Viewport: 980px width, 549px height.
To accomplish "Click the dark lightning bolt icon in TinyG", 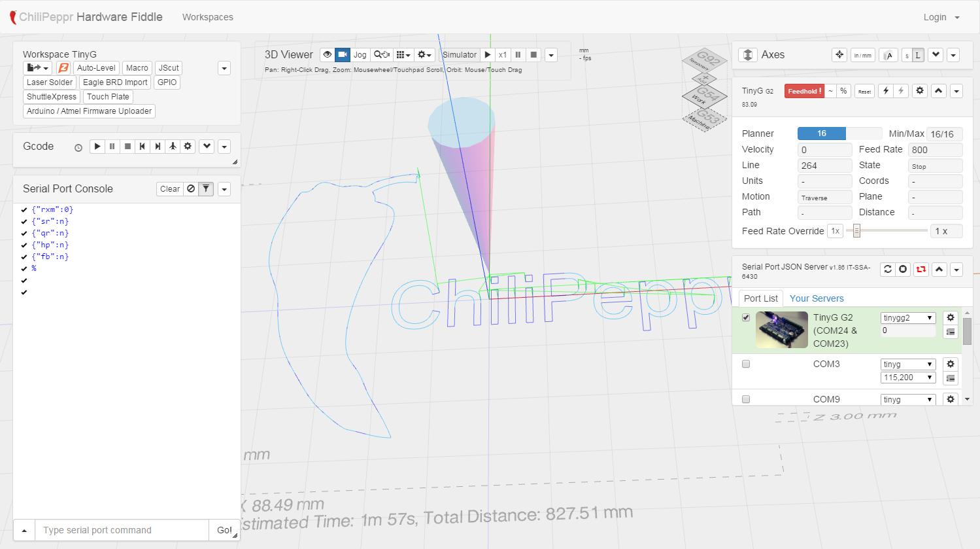I will click(x=886, y=92).
